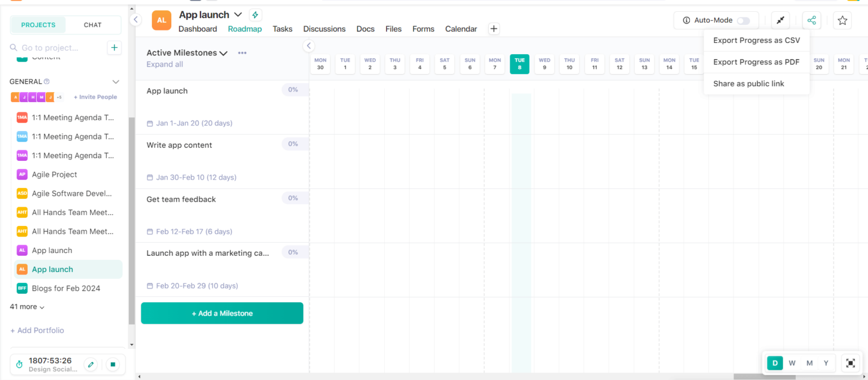This screenshot has height=380, width=868.
Task: Enable the Auto-Mode toggle
Action: [x=744, y=20]
